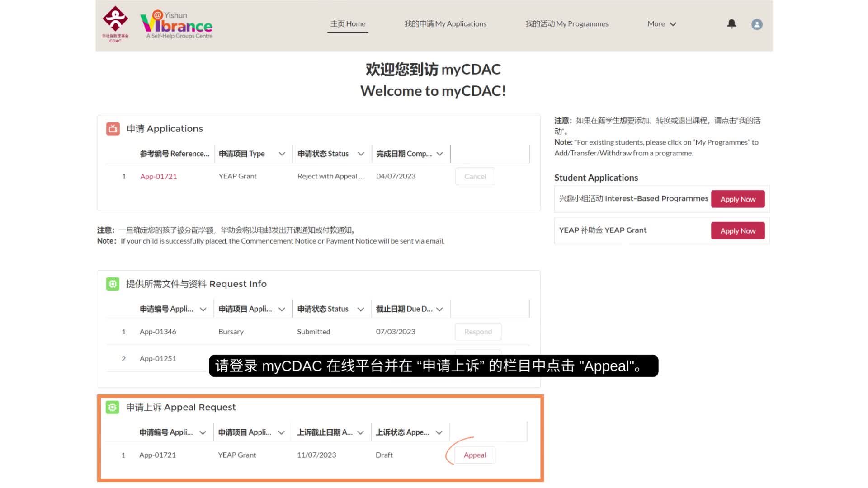
Task: Switch to My Applications page
Action: coord(445,23)
